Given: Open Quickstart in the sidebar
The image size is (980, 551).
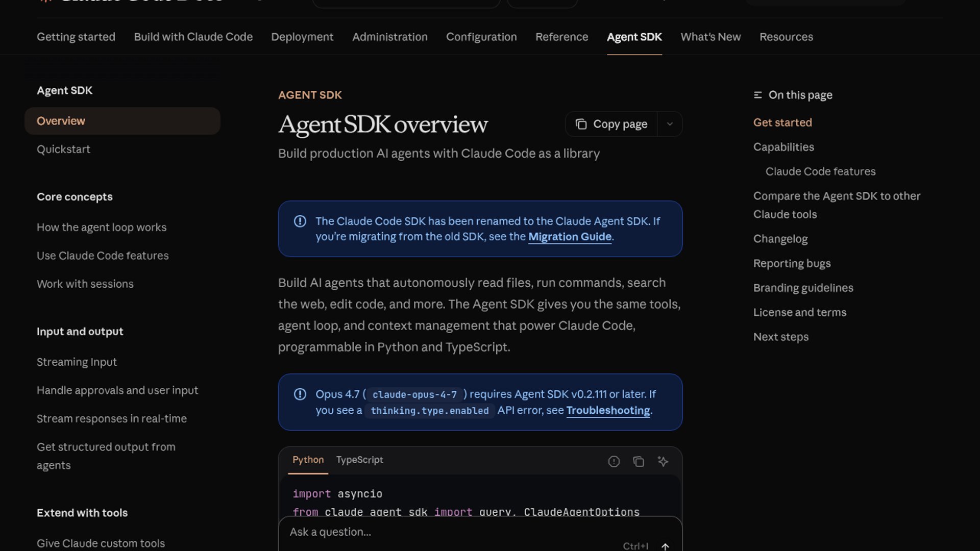Looking at the screenshot, I should (63, 149).
